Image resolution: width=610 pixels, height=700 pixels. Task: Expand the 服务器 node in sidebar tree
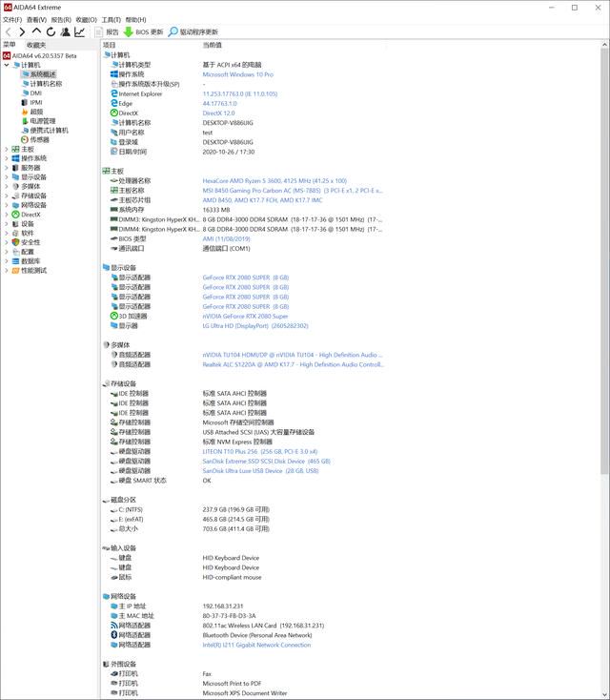7,168
